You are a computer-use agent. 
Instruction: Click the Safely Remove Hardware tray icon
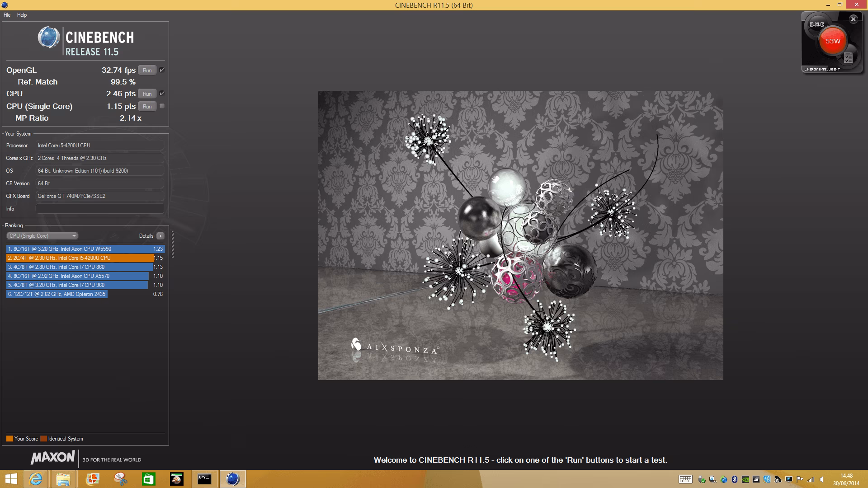(x=702, y=479)
